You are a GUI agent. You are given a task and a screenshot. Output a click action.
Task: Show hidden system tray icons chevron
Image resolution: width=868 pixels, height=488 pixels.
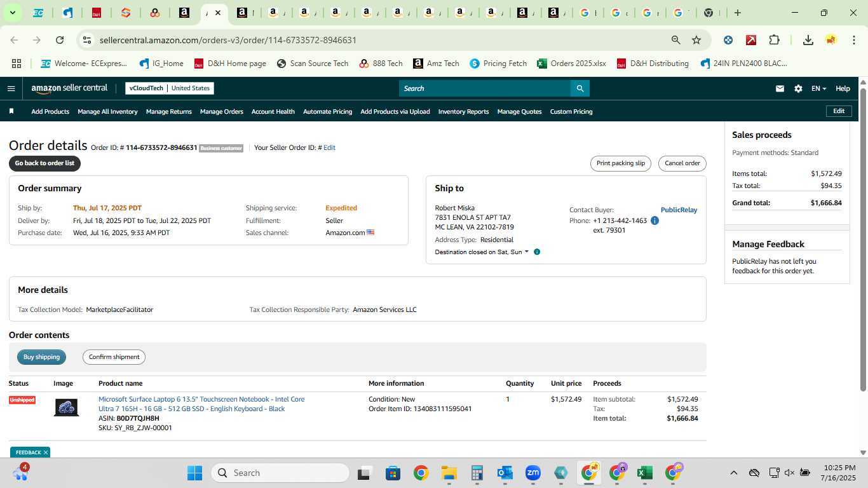pyautogui.click(x=733, y=473)
